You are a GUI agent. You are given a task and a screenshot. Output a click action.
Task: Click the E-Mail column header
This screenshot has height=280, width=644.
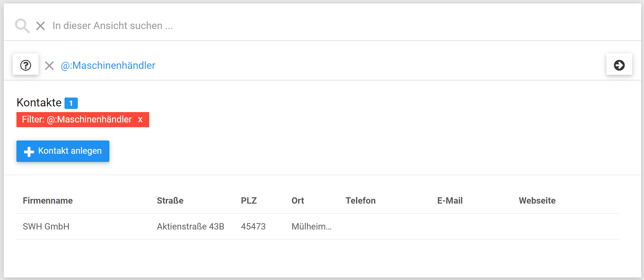coord(450,200)
